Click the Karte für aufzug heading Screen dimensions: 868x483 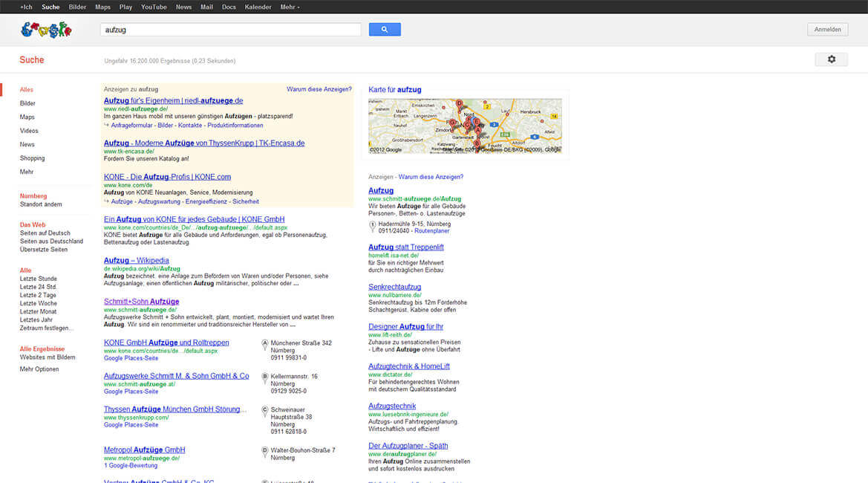395,90
